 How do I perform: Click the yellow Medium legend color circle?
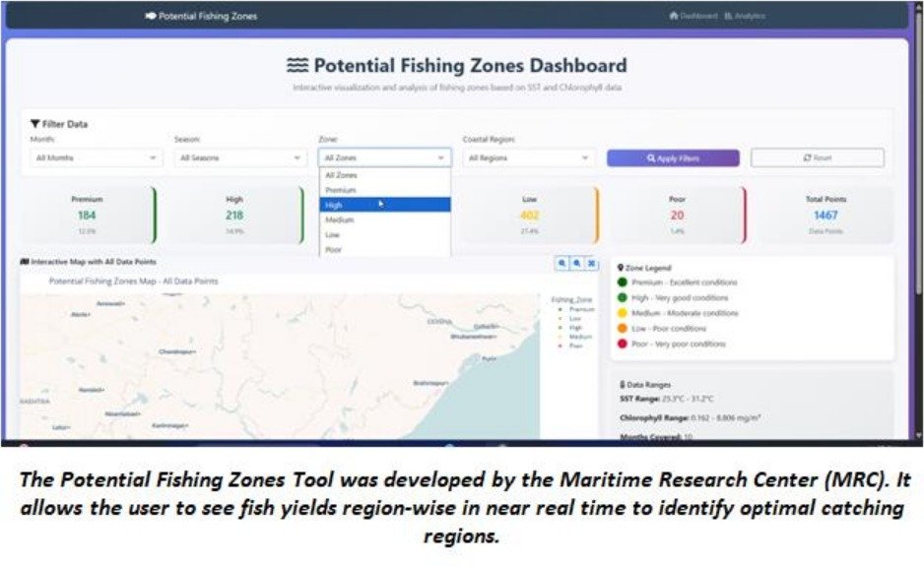(622, 313)
